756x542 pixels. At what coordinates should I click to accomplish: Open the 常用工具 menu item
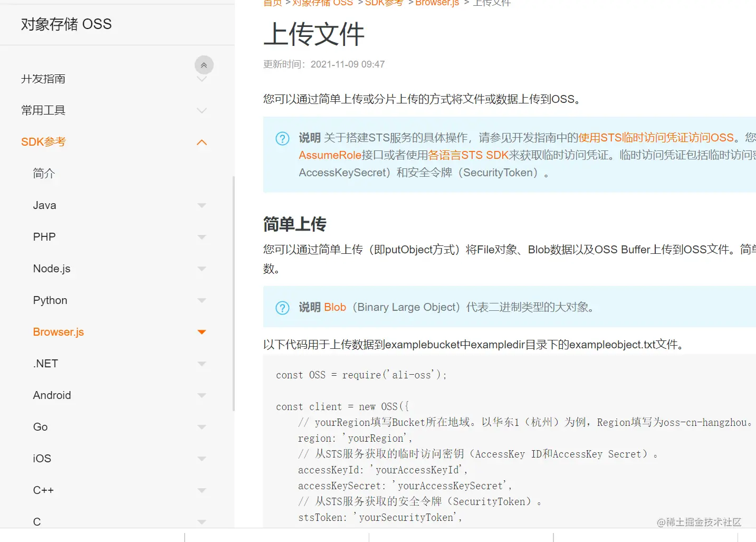pyautogui.click(x=43, y=110)
